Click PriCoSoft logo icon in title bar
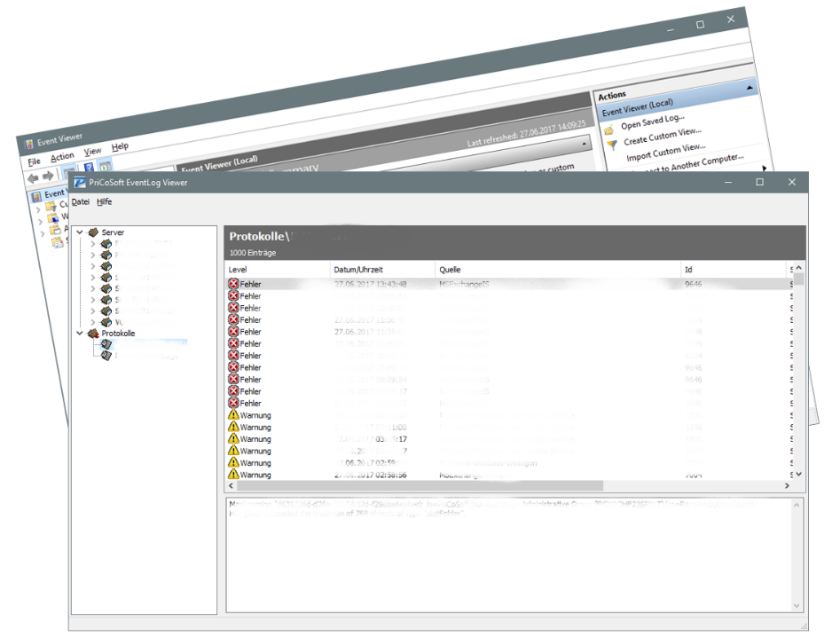The image size is (840, 637). [80, 183]
